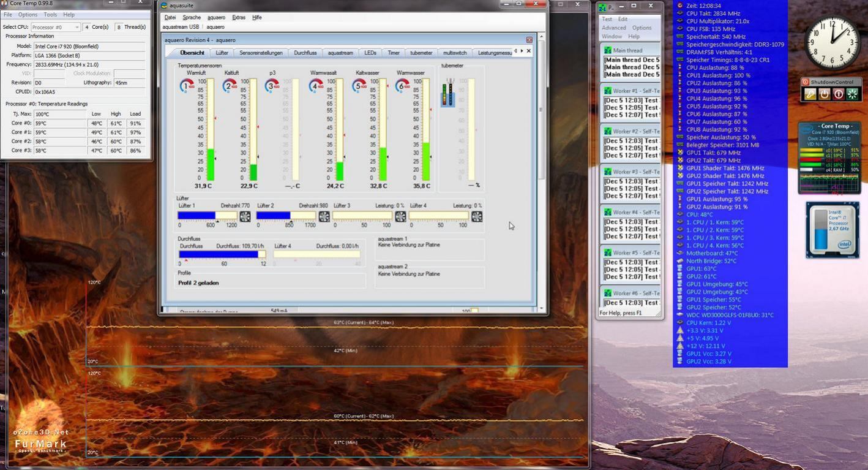Switch to the tubemeter tab

[421, 53]
